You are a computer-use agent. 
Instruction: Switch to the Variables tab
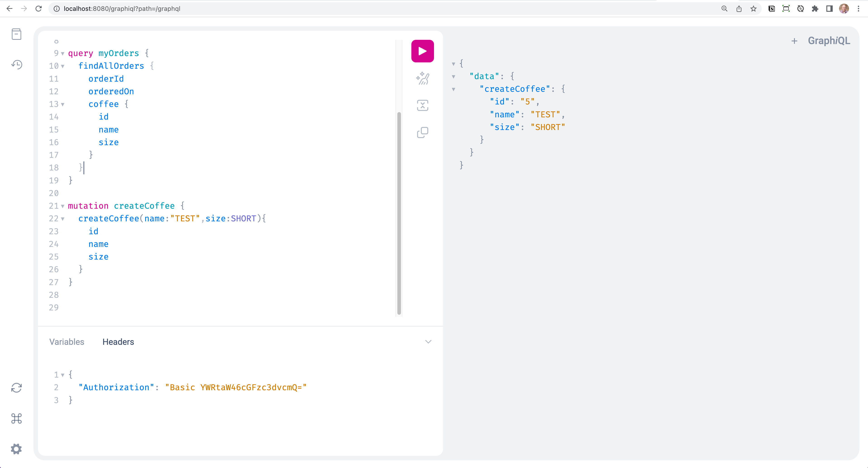click(x=67, y=342)
